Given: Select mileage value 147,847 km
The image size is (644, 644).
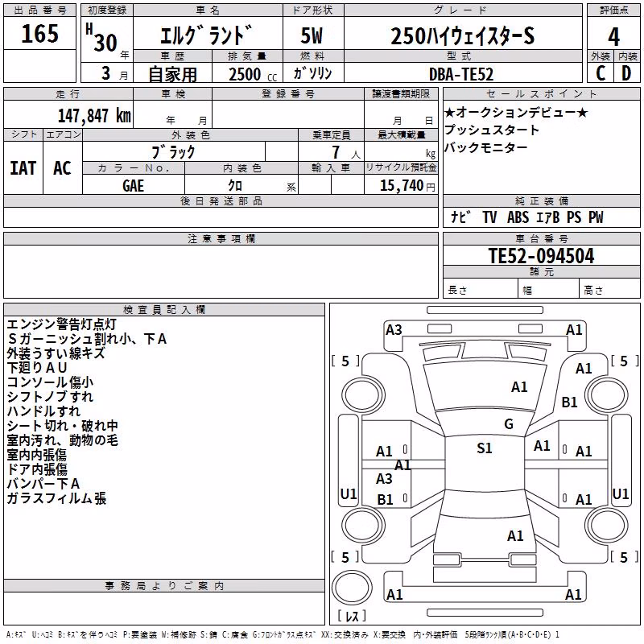Looking at the screenshot, I should pyautogui.click(x=94, y=116).
